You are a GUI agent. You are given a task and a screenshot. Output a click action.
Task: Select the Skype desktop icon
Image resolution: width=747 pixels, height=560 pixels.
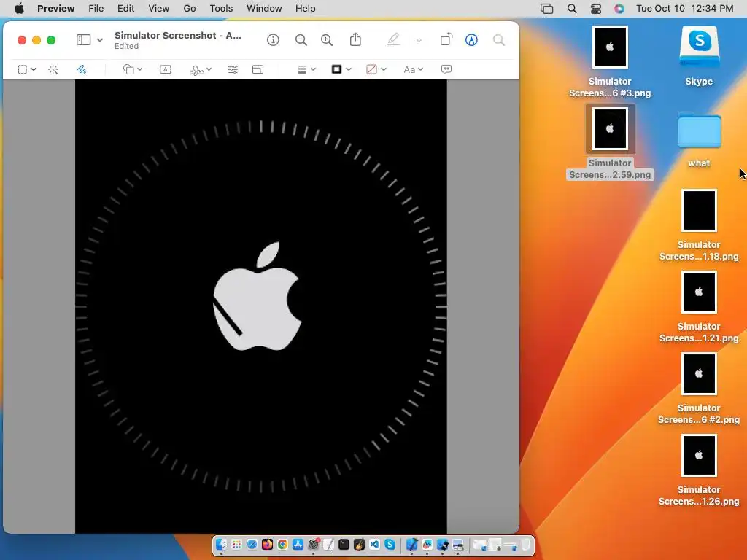click(x=699, y=55)
